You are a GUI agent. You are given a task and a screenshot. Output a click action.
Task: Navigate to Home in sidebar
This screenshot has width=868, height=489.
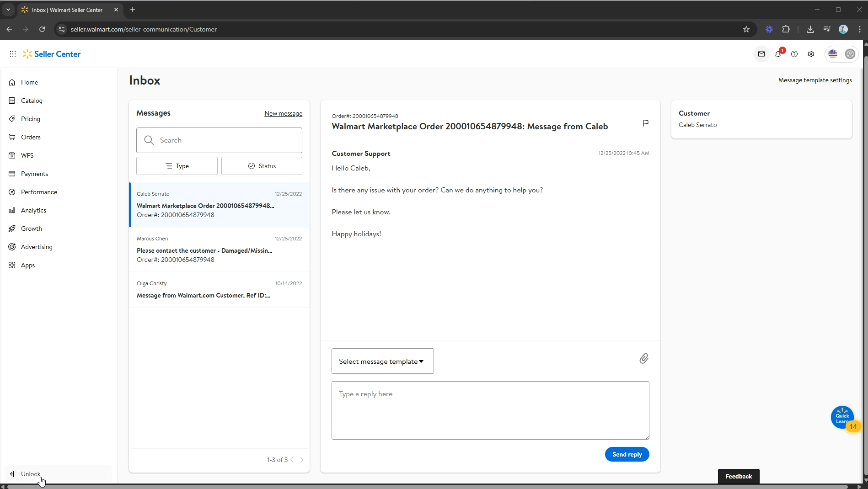coord(29,82)
